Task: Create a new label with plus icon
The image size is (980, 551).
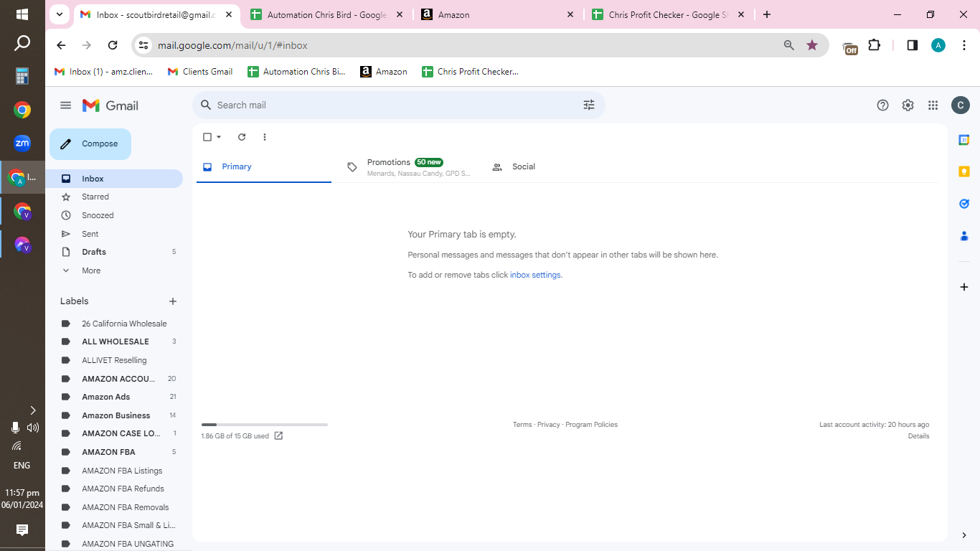Action: (x=172, y=301)
